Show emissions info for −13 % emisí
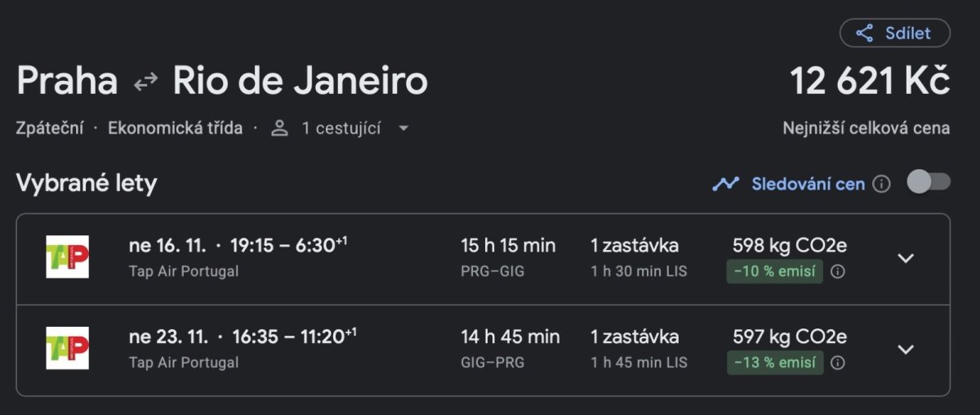The height and width of the screenshot is (415, 980). (837, 363)
